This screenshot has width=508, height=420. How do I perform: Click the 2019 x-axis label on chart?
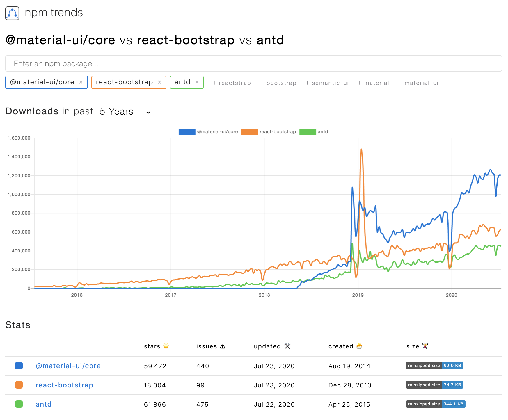[358, 295]
